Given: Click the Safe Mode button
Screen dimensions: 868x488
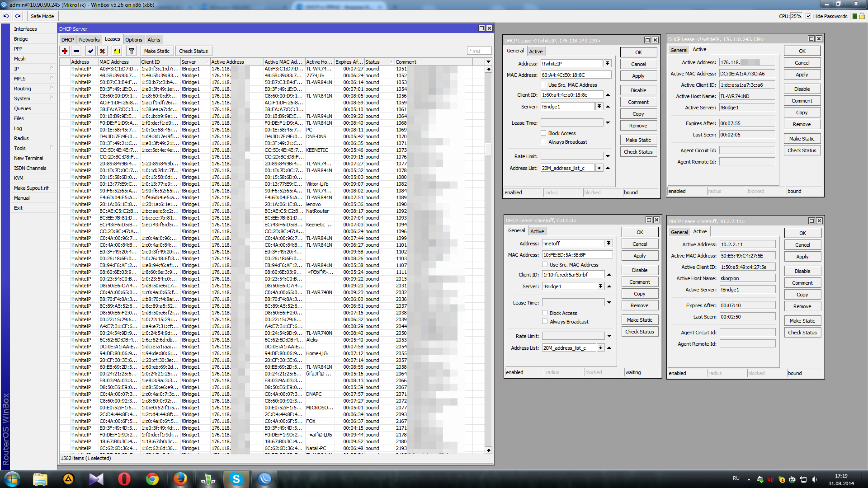Looking at the screenshot, I should pos(42,16).
